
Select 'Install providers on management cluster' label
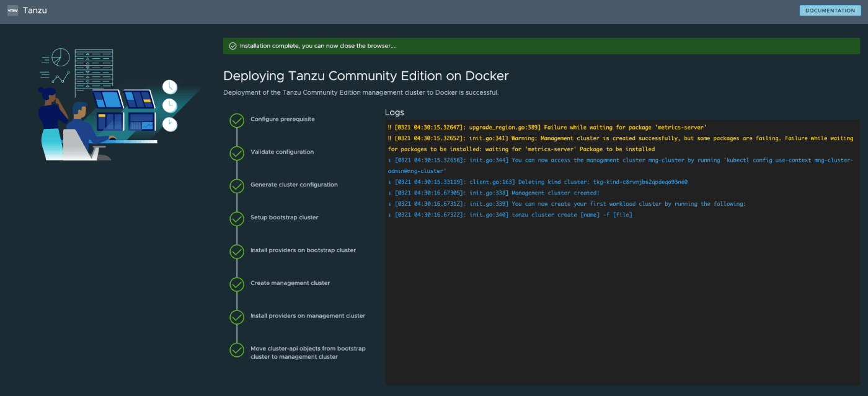click(x=308, y=316)
